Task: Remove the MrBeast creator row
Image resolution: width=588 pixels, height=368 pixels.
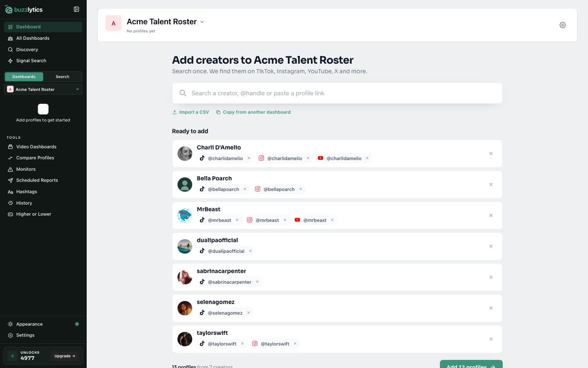Action: [x=491, y=215]
